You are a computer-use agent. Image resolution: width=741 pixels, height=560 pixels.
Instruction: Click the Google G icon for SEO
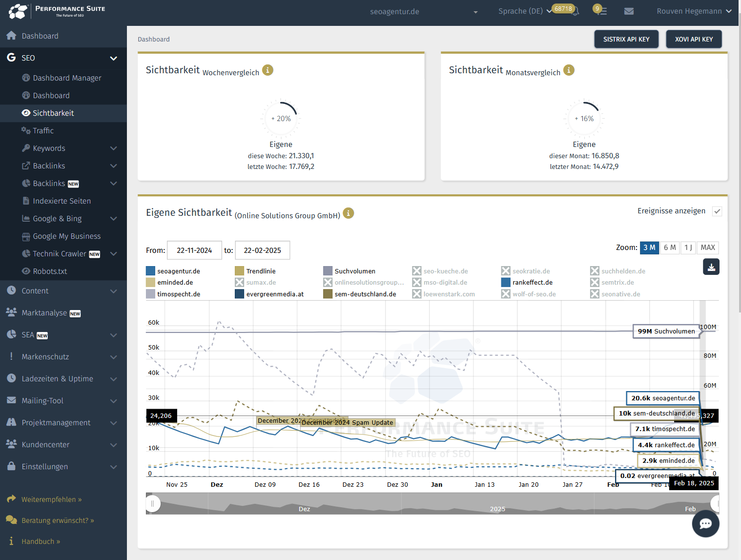pos(11,58)
